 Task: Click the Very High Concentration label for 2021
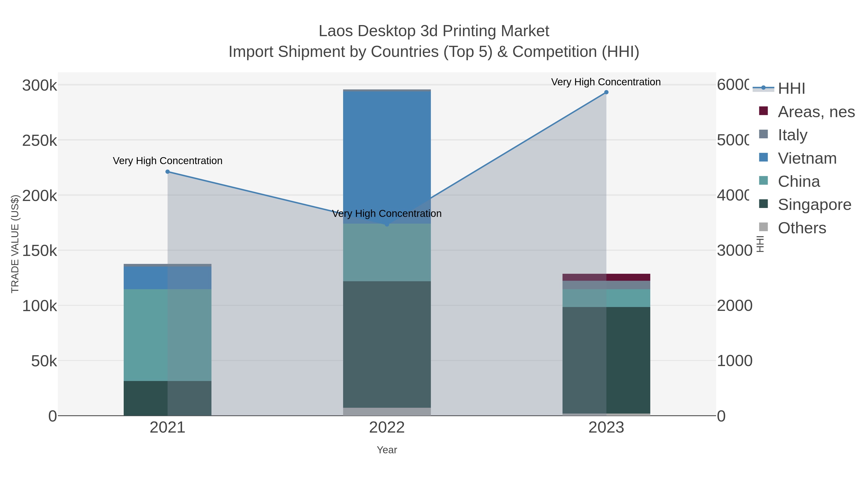pyautogui.click(x=168, y=161)
